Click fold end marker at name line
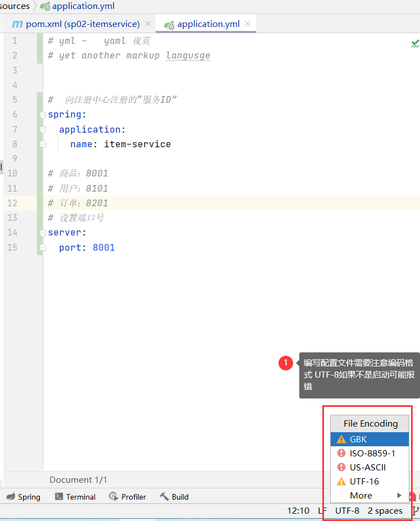The image size is (420, 521). click(x=43, y=144)
